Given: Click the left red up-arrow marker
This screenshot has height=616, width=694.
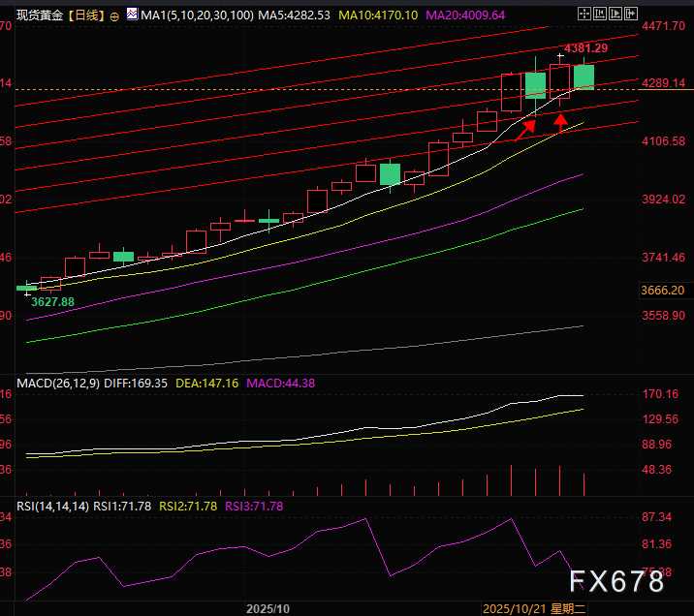Looking at the screenshot, I should 525,127.
